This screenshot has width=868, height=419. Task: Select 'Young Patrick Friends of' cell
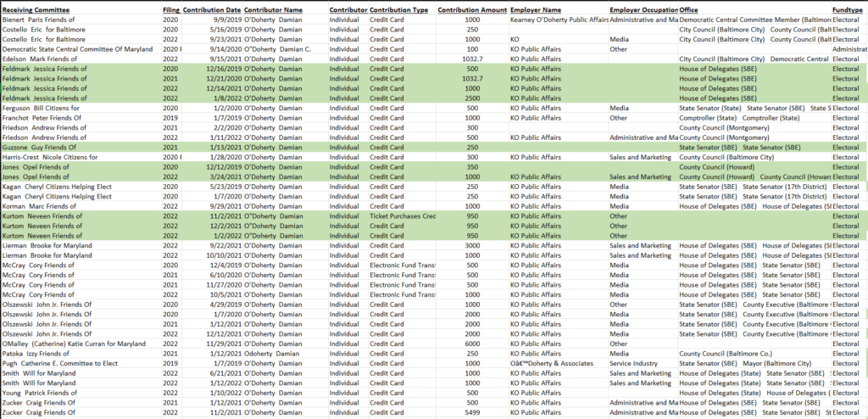37,393
